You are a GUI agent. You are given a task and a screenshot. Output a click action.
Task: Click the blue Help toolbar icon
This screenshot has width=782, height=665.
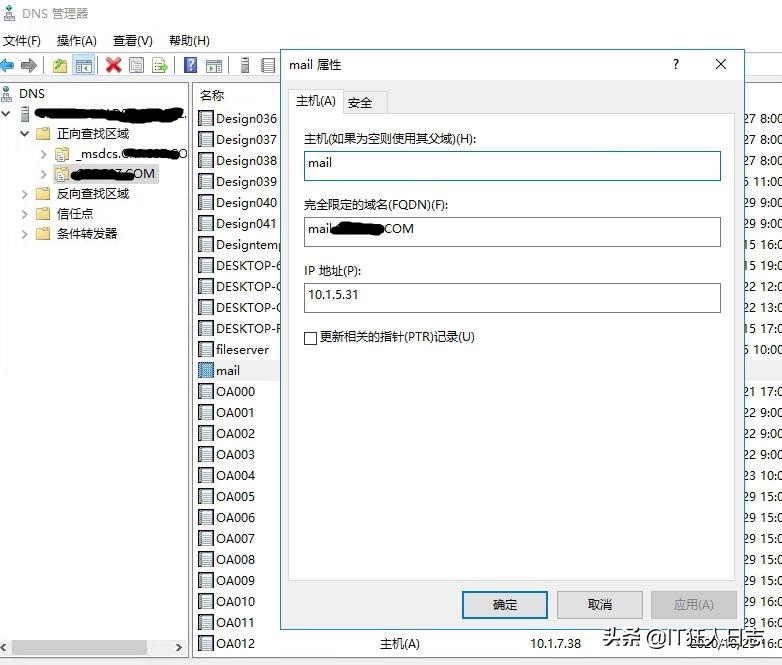coord(190,65)
